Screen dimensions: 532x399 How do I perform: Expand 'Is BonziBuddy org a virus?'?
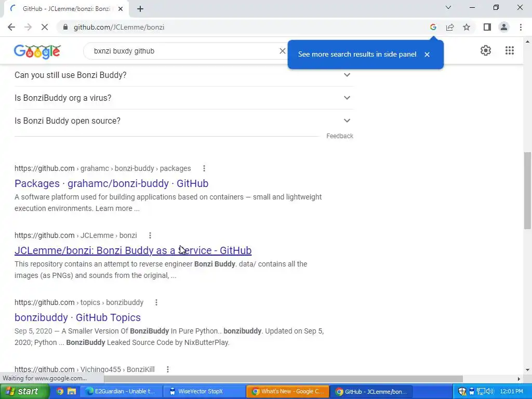184,98
